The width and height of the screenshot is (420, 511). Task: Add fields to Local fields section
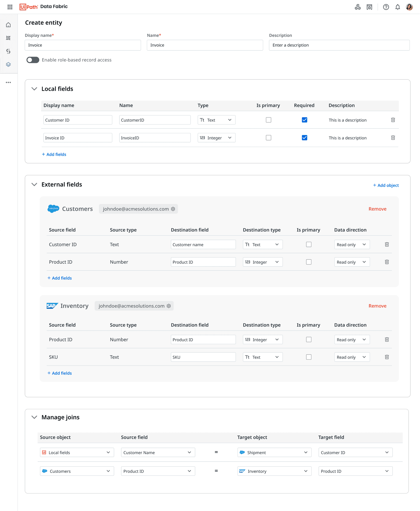click(54, 154)
